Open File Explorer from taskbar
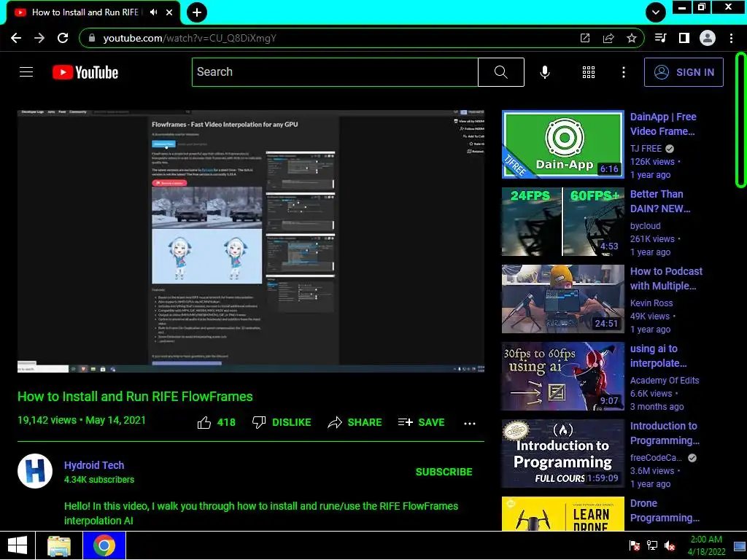The width and height of the screenshot is (747, 560). pos(59,545)
